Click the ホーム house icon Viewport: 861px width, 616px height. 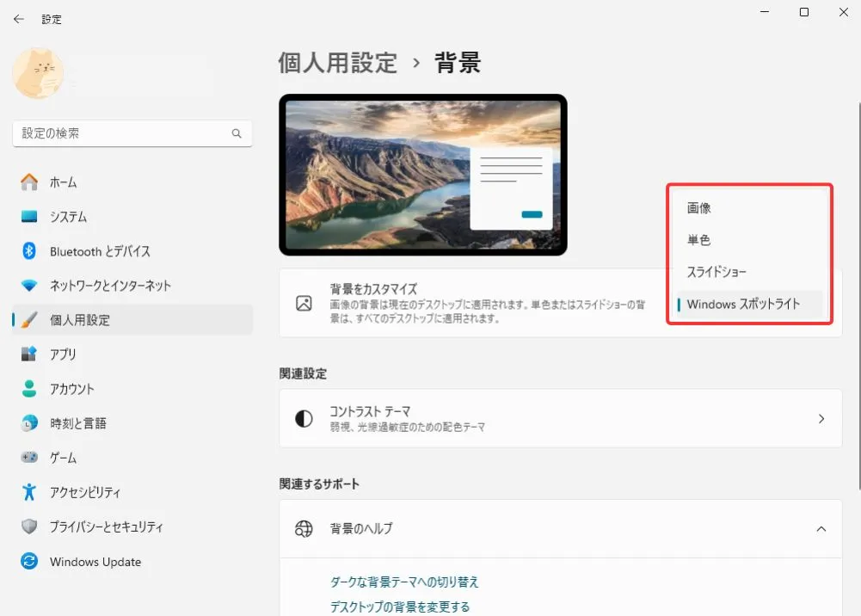(x=29, y=182)
